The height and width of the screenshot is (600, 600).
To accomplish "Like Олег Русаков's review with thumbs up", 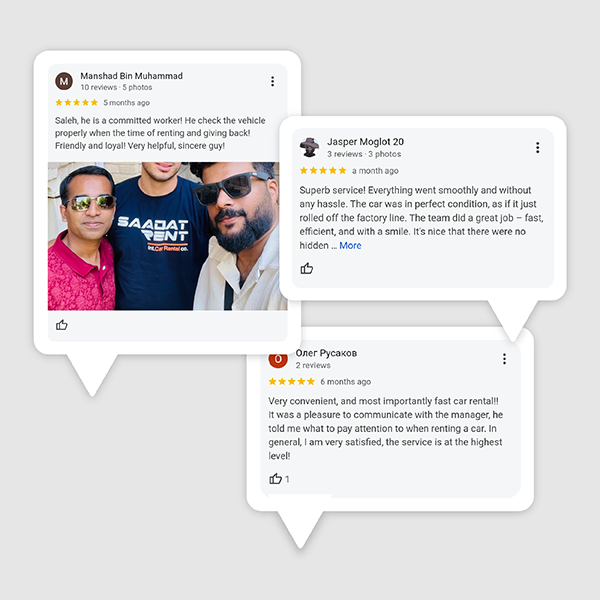I will [x=275, y=478].
